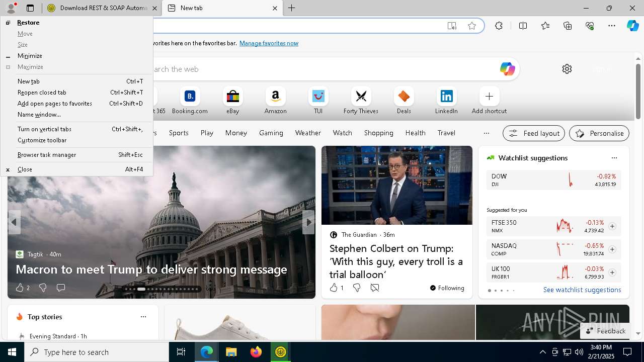Screen dimensions: 644x362
Task: Click Copilot icon in search box
Action: pos(507,69)
